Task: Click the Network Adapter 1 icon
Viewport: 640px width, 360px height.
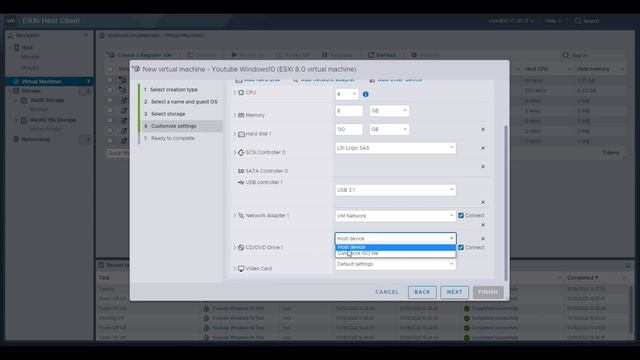Action: click(x=241, y=216)
